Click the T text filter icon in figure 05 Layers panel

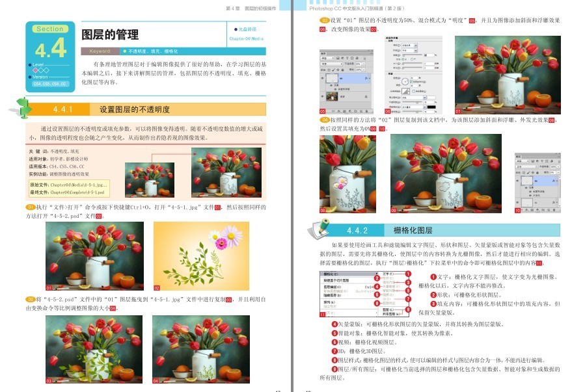[x=347, y=58]
